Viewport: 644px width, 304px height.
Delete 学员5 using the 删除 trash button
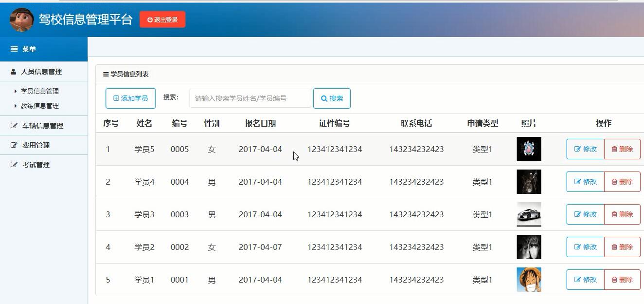622,149
